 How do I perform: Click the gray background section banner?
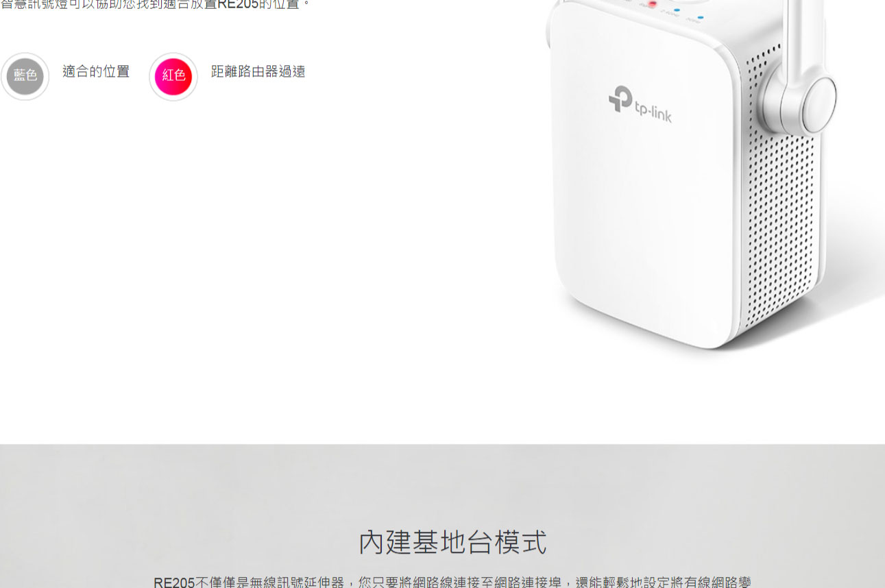coord(442,516)
